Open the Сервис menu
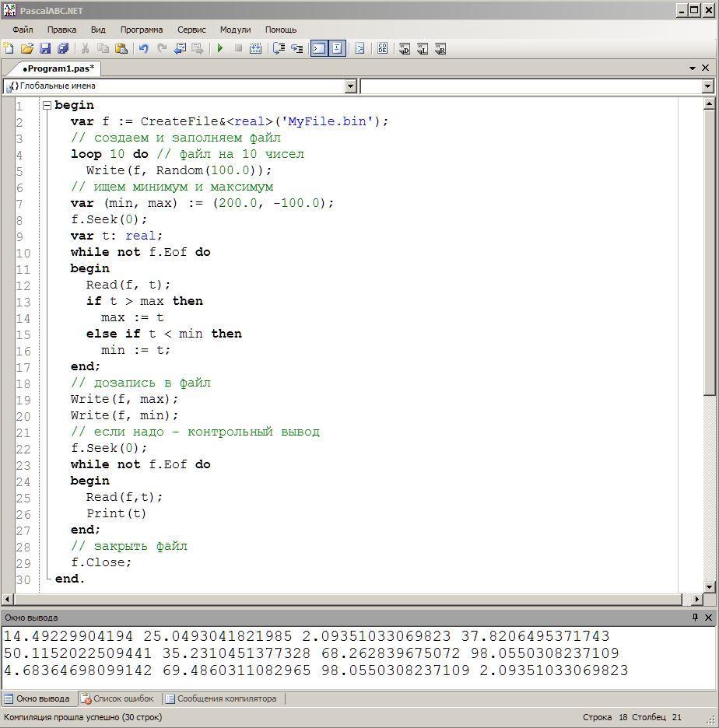Image resolution: width=719 pixels, height=728 pixels. (x=191, y=30)
